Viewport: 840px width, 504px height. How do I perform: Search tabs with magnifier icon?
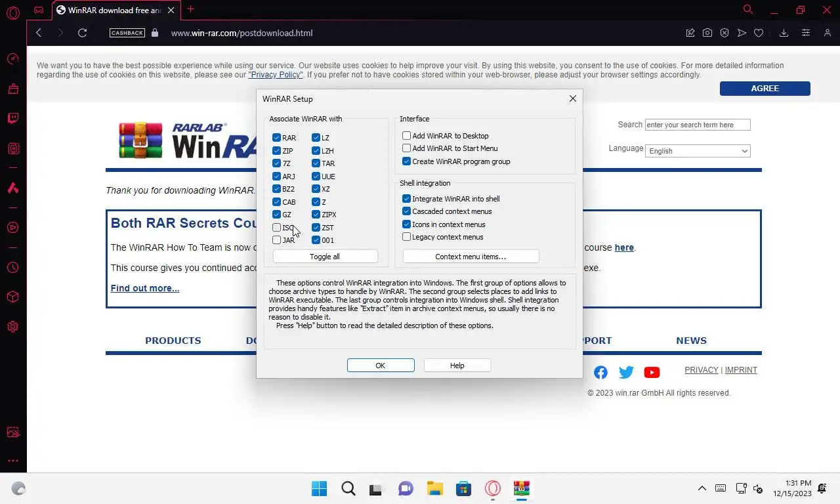point(747,9)
